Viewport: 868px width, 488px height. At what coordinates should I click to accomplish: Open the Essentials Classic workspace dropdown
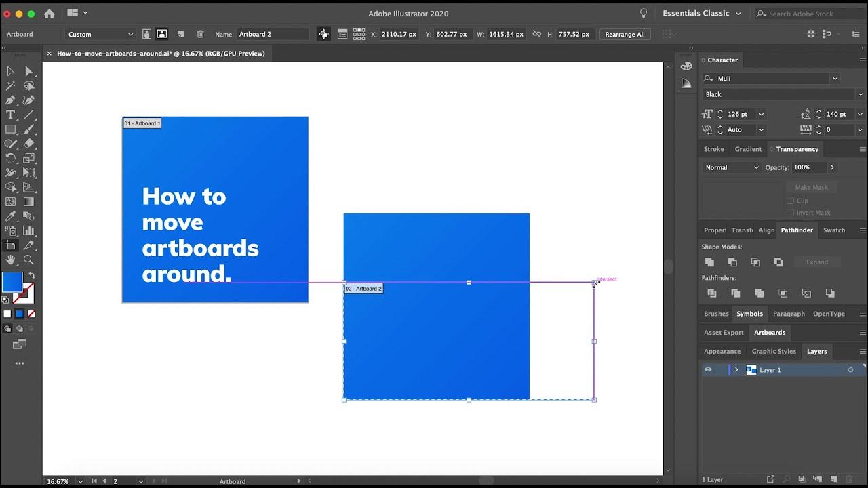[x=702, y=14]
